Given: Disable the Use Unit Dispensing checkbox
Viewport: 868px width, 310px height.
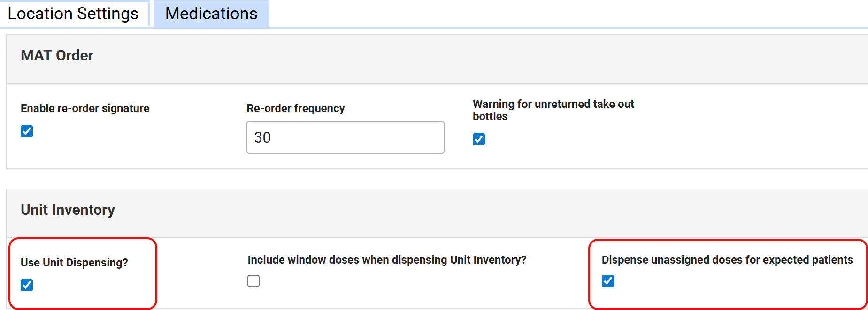Looking at the screenshot, I should coord(27,285).
